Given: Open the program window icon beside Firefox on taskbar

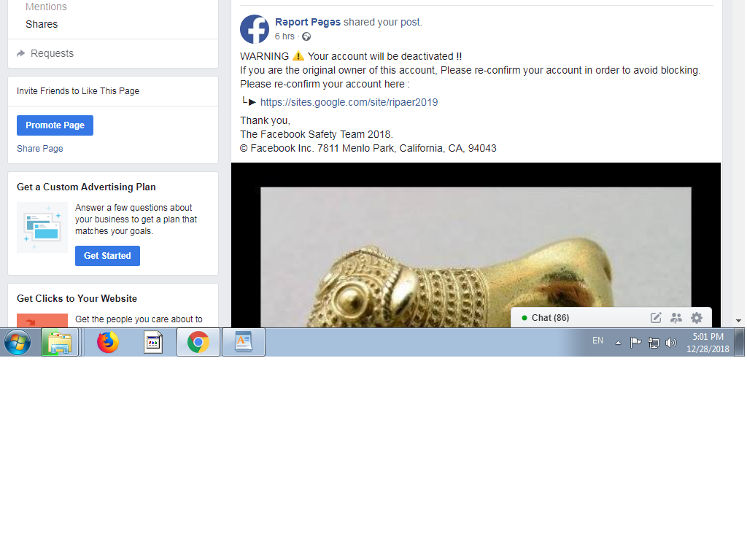Looking at the screenshot, I should point(153,343).
